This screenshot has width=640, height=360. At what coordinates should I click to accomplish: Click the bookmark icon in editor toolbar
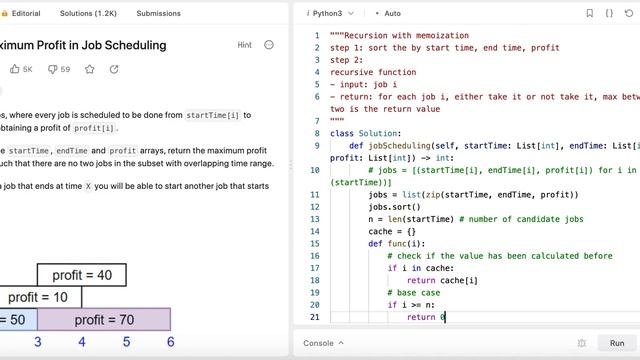589,13
